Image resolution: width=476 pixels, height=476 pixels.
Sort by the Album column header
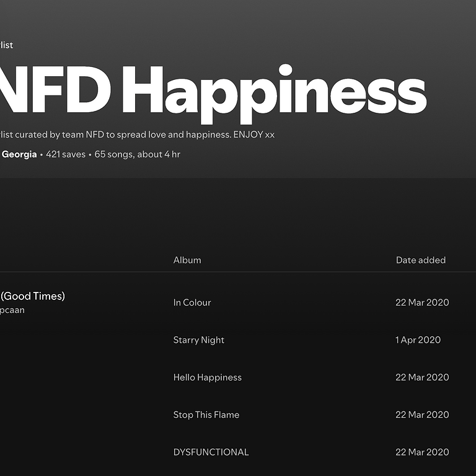pyautogui.click(x=187, y=260)
